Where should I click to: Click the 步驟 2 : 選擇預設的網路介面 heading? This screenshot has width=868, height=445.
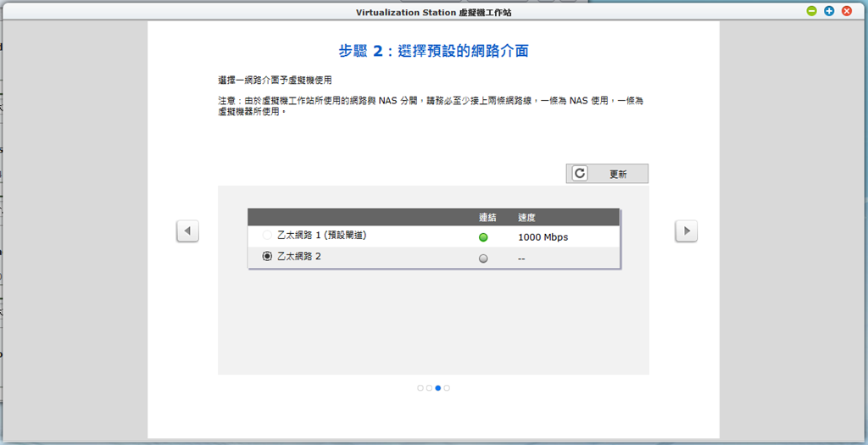coord(433,51)
